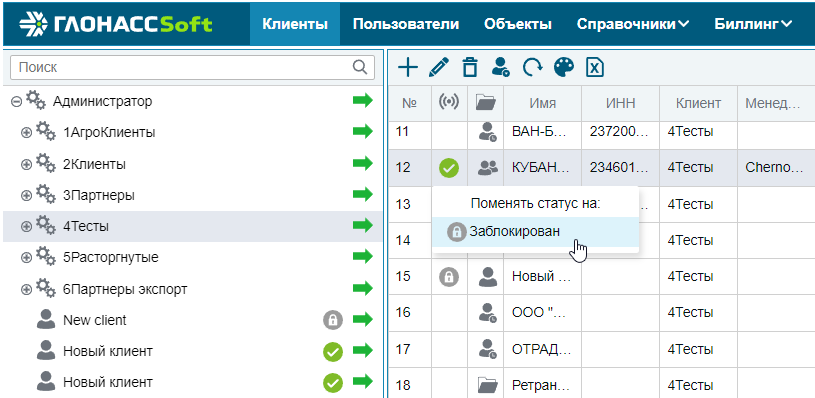Click the ОТРАД… name cell
Viewport: 815px width, 398px height.
pos(543,349)
